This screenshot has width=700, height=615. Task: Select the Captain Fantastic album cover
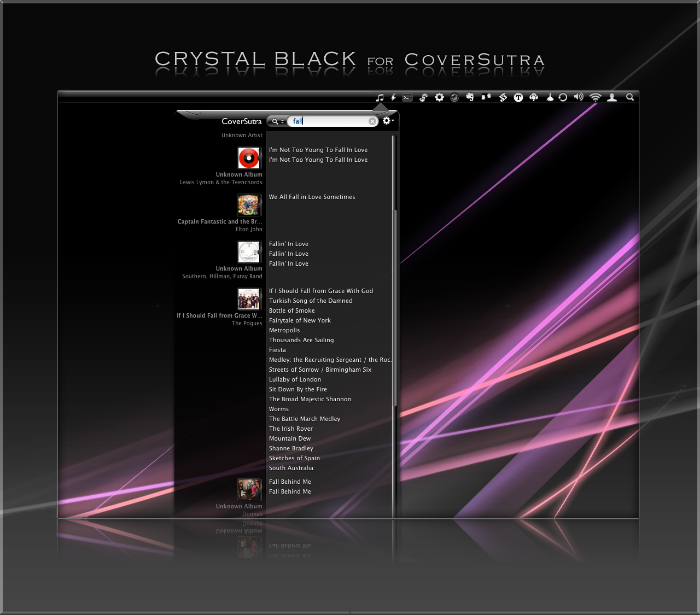[x=249, y=205]
